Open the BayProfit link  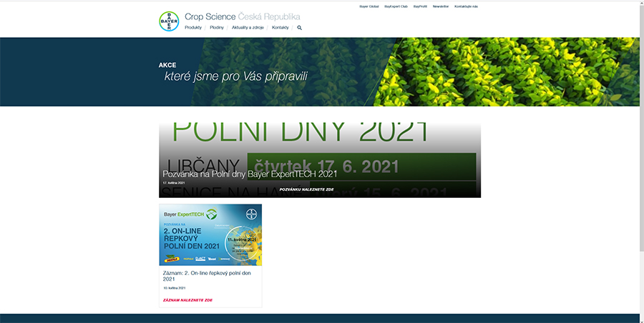420,6
